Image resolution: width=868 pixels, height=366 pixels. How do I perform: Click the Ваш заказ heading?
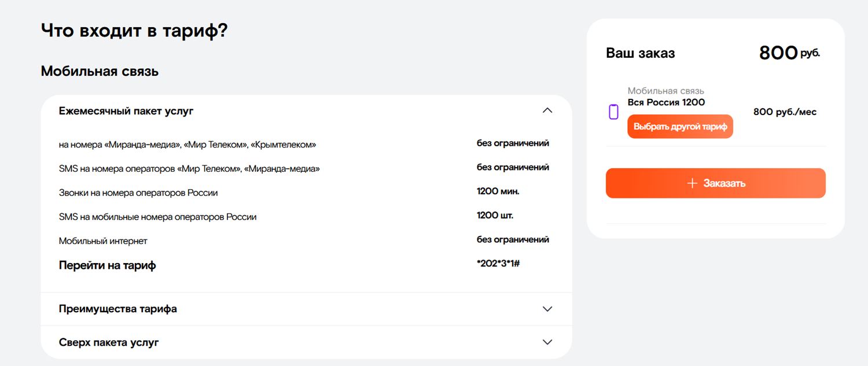click(x=640, y=53)
